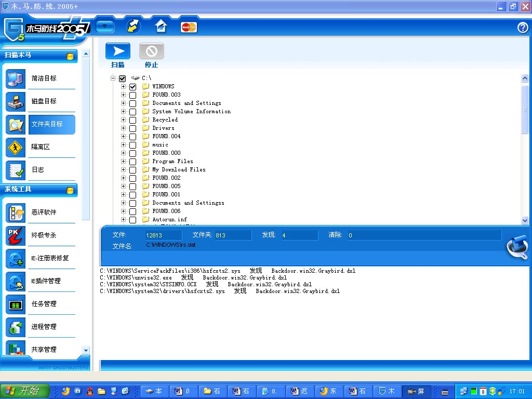Launch the 终极专杀 PK icon

[x=16, y=235]
